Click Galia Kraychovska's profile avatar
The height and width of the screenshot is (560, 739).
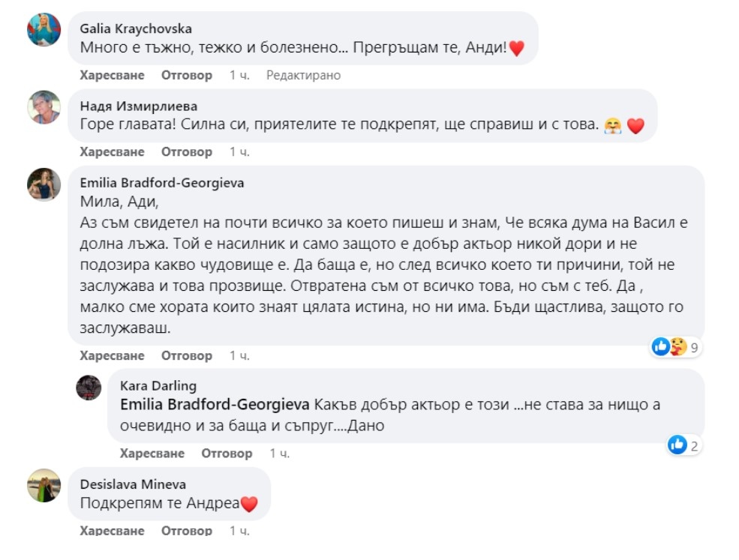[44, 30]
